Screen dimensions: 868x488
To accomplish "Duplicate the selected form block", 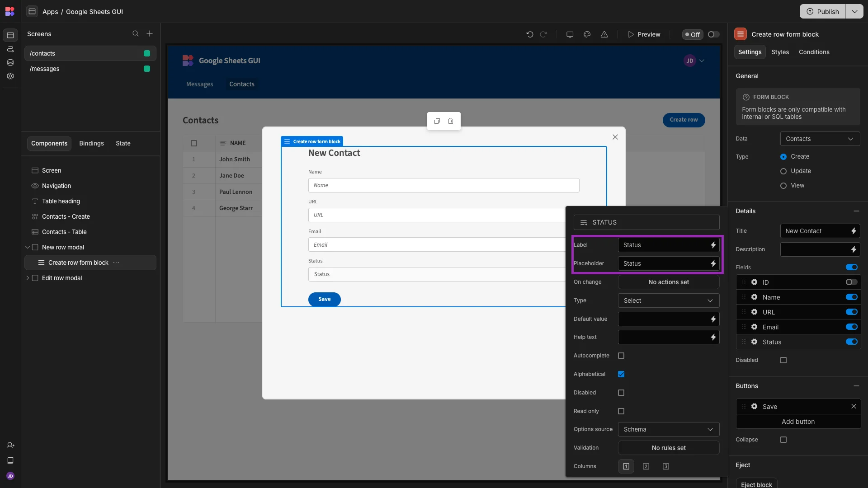I will pos(437,121).
